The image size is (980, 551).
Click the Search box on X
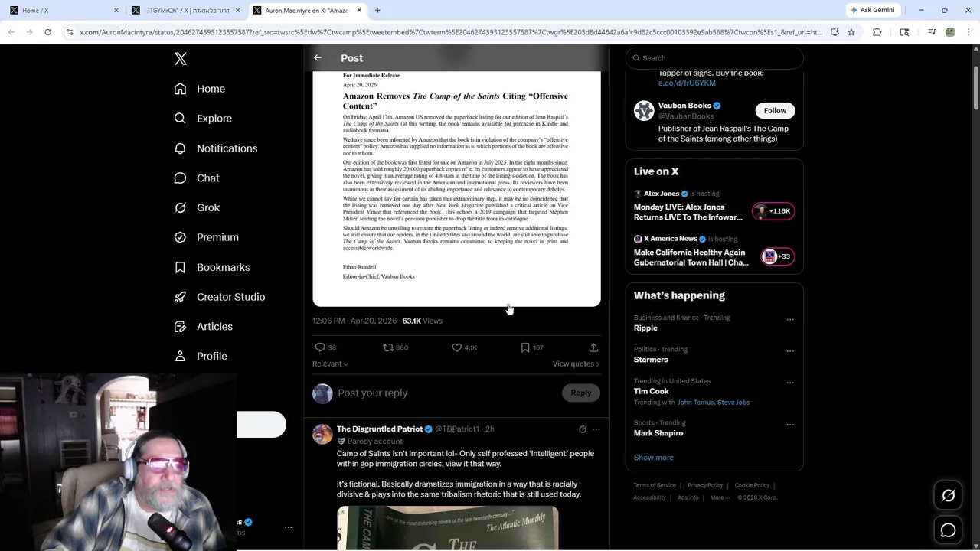coord(714,58)
